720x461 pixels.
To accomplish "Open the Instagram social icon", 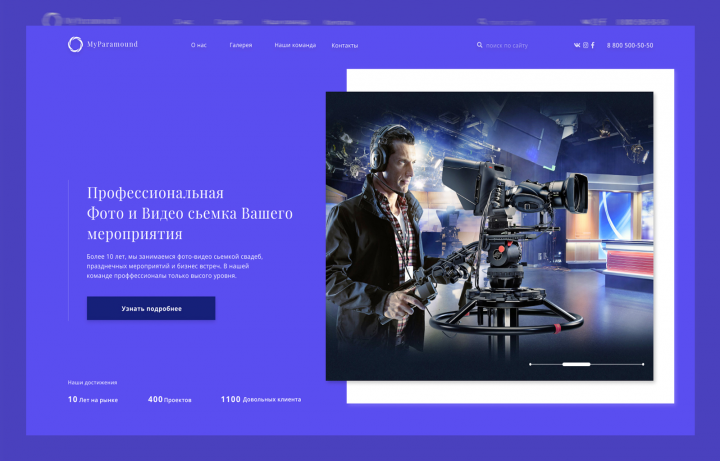I will (585, 45).
